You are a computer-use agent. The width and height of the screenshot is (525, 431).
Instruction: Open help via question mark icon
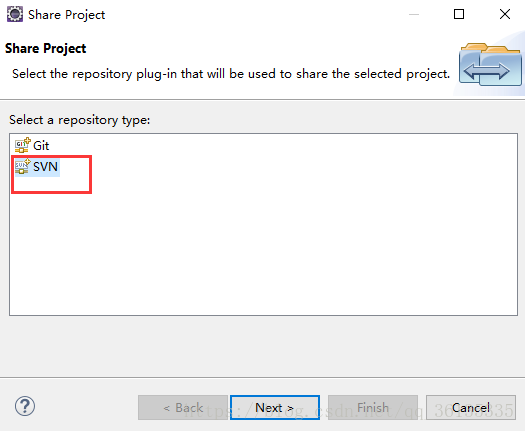tap(25, 406)
